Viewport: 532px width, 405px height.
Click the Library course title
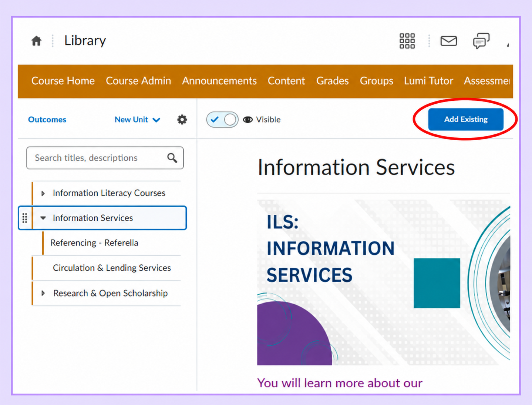pyautogui.click(x=85, y=40)
